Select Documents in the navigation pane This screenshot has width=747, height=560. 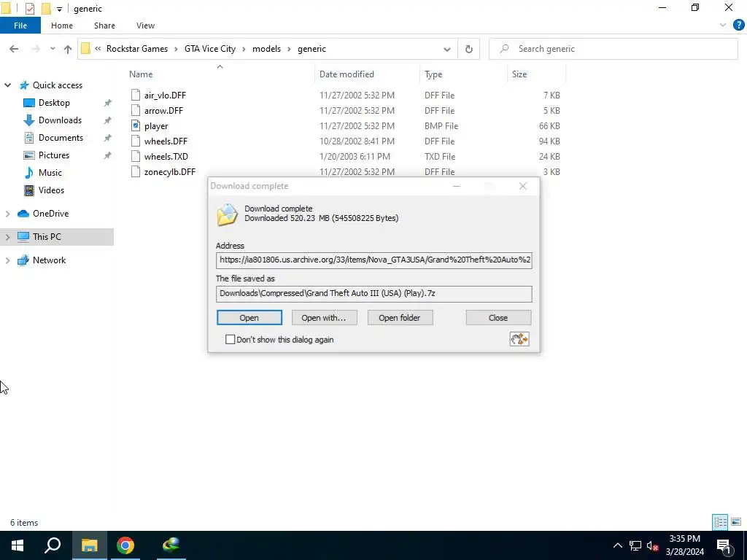click(x=61, y=138)
